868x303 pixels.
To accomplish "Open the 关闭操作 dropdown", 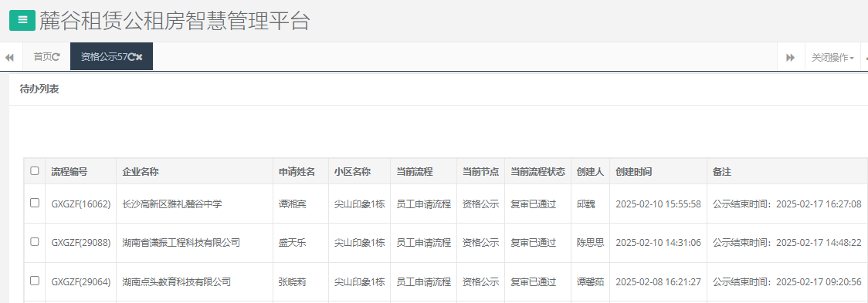I will point(832,58).
